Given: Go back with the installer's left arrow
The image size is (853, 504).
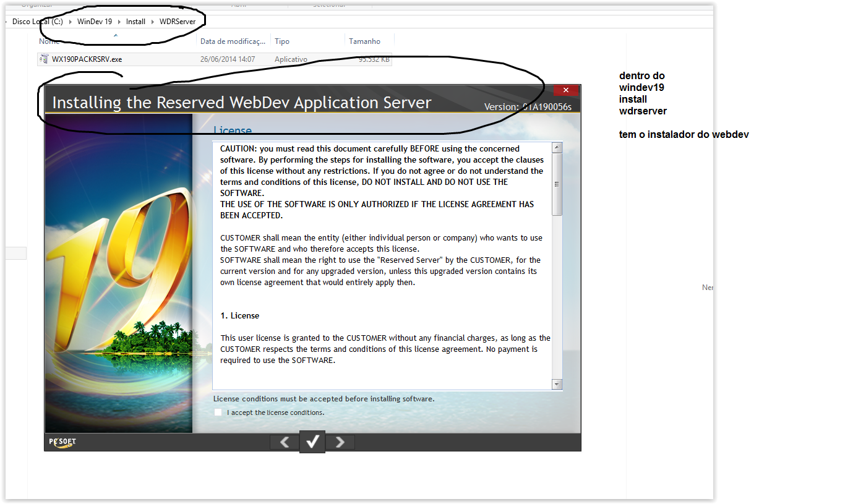Looking at the screenshot, I should (x=285, y=442).
